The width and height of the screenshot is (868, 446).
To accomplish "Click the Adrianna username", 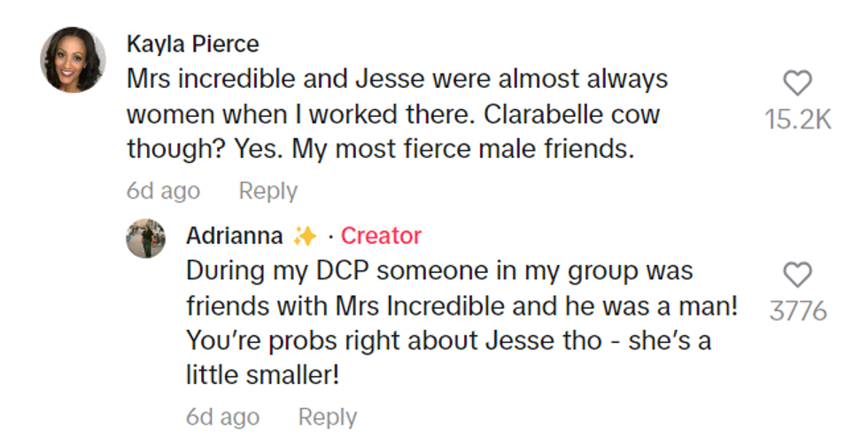I will (234, 236).
